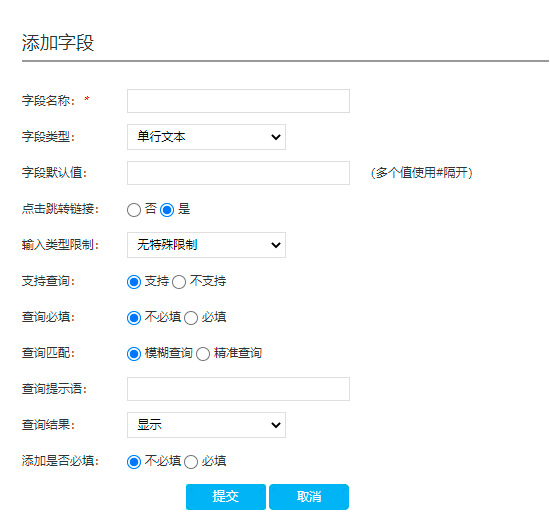Click the chevron arrow of 查询结果 select
The height and width of the screenshot is (527, 550).
276,425
